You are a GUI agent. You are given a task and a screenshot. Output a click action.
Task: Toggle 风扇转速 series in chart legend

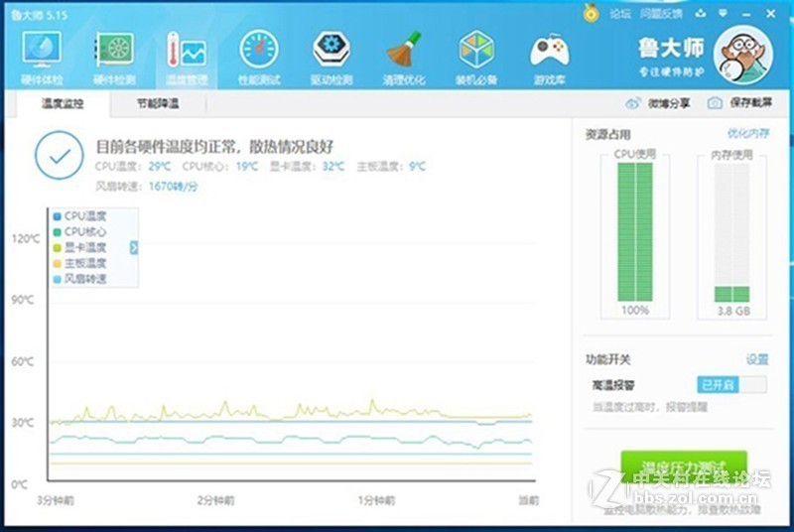pos(80,279)
